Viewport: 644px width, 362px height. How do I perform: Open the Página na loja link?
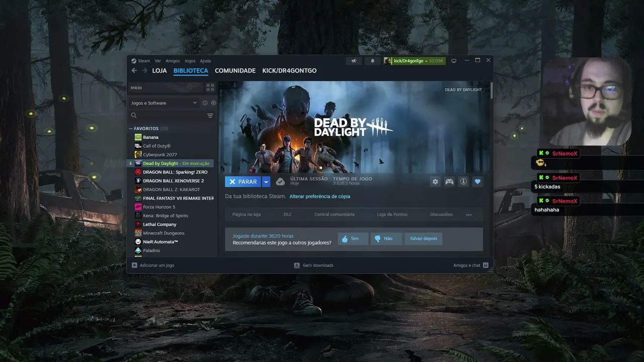point(247,215)
